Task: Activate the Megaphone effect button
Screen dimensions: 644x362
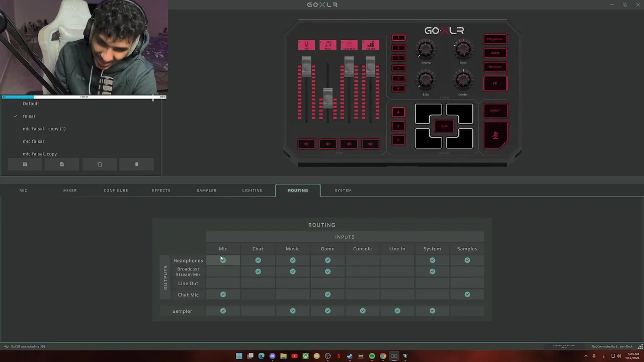Action: 496,39
